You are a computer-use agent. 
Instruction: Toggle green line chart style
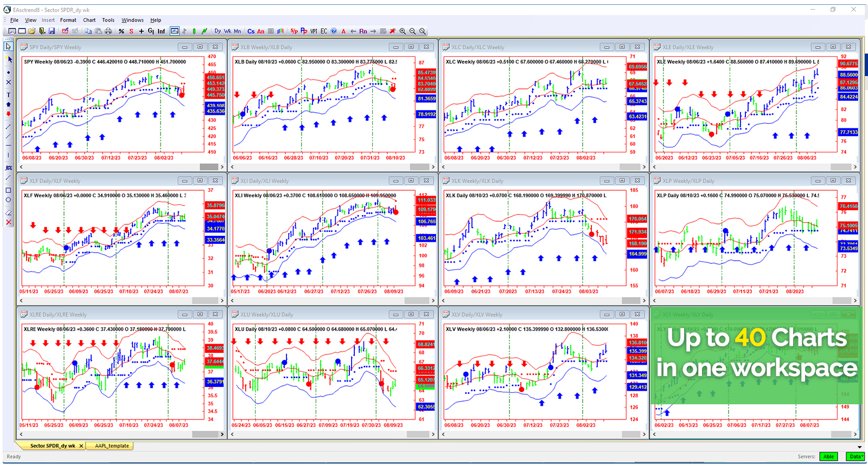(x=204, y=31)
